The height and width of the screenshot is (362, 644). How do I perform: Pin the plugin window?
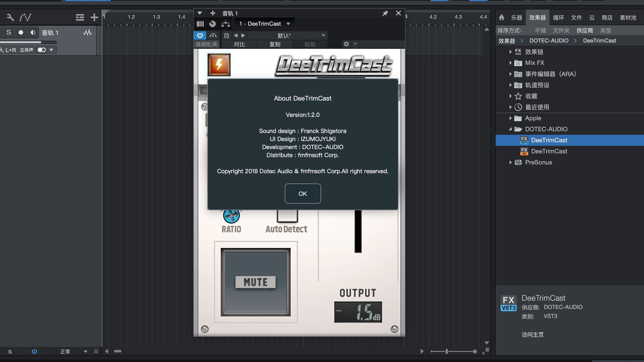(x=385, y=13)
